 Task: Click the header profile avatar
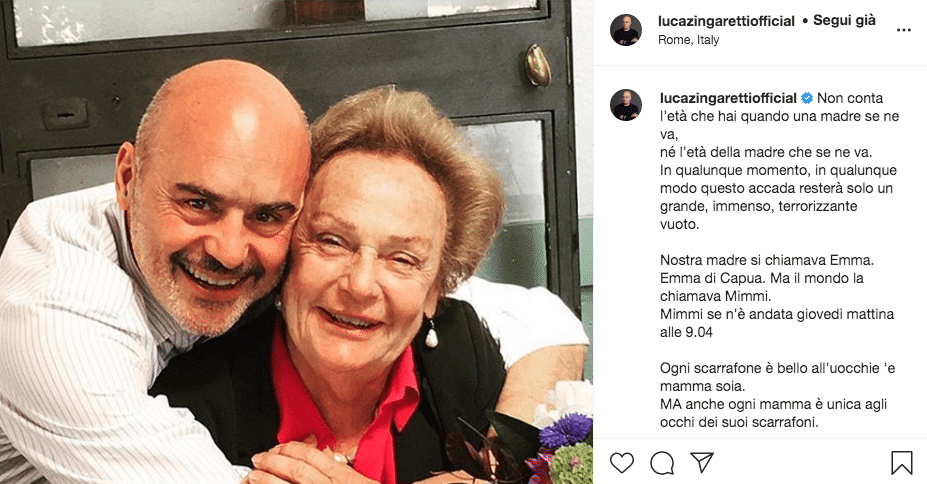(x=626, y=30)
